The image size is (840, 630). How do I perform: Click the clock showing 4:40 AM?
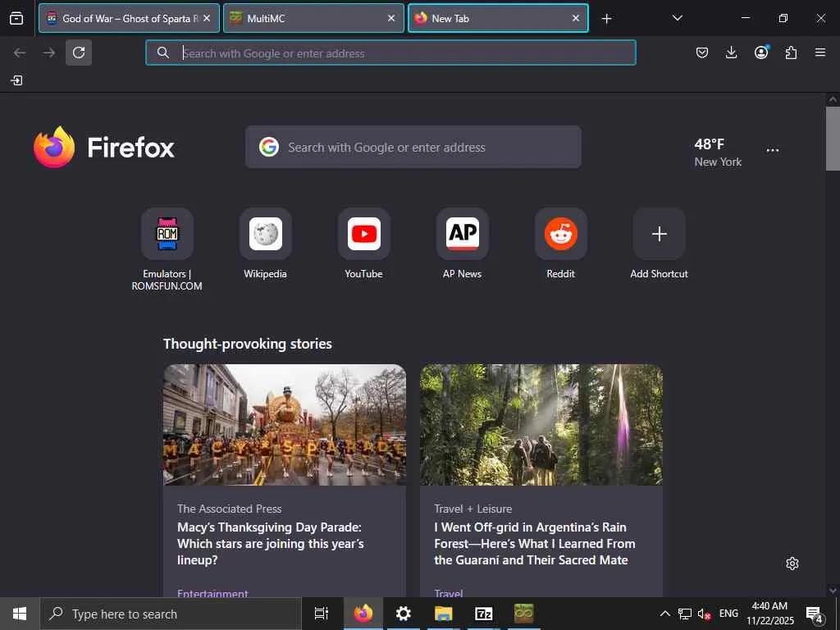tap(770, 614)
